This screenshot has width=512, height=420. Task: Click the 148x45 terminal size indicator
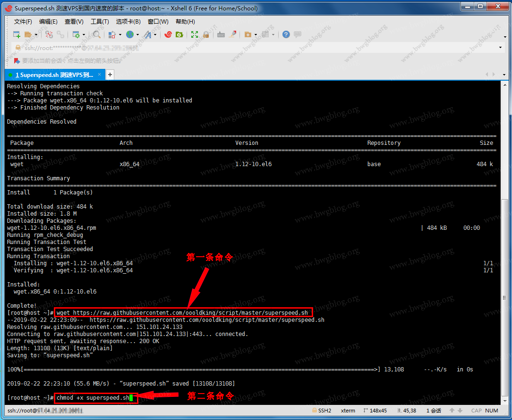375,411
